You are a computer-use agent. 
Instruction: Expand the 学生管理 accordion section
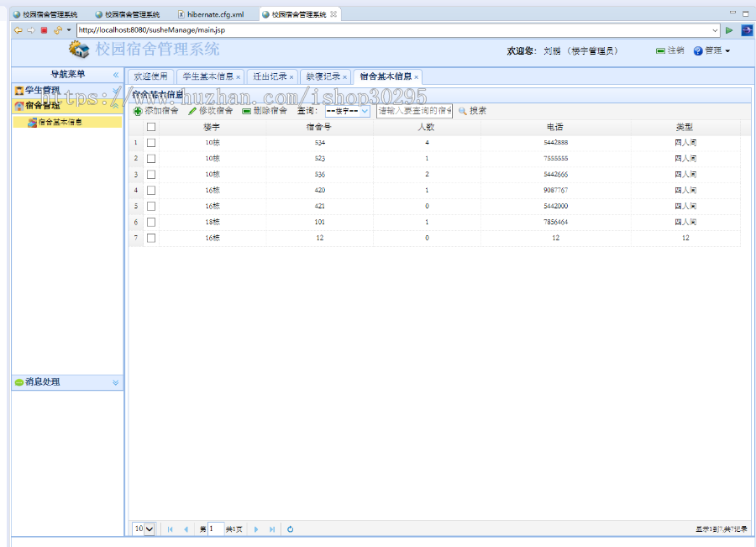[x=115, y=90]
